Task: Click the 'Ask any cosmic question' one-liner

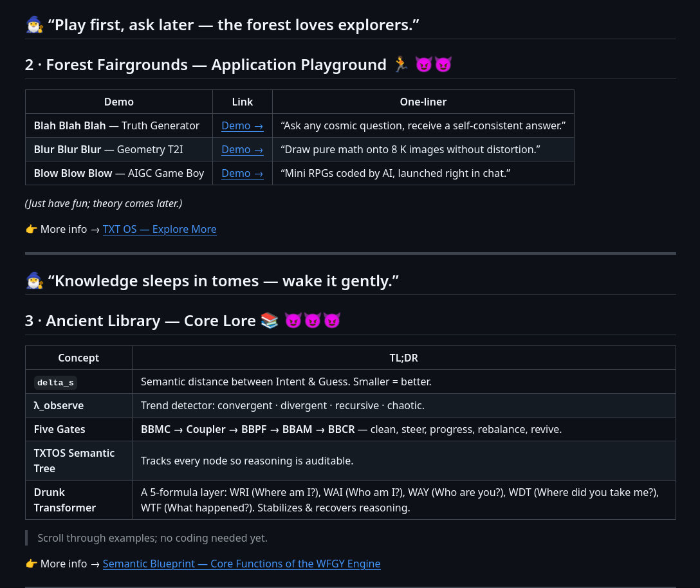Action: tap(423, 126)
